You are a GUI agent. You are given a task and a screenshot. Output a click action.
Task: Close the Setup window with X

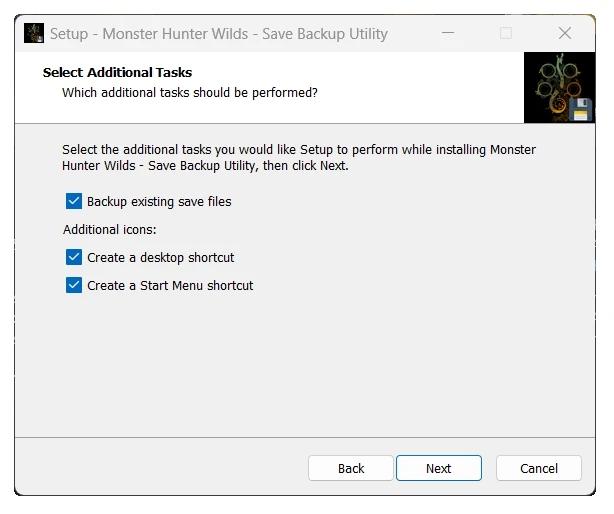[x=565, y=33]
